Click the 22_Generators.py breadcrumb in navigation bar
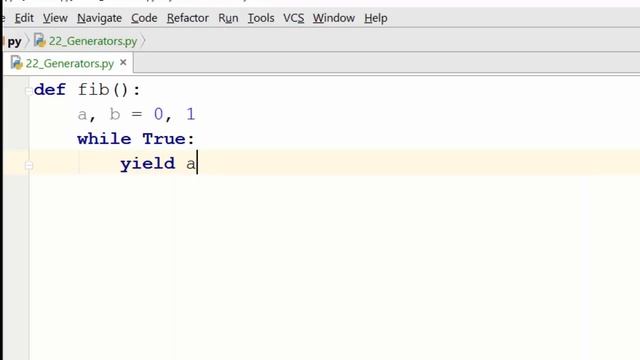This screenshot has width=640, height=360. coord(93,41)
